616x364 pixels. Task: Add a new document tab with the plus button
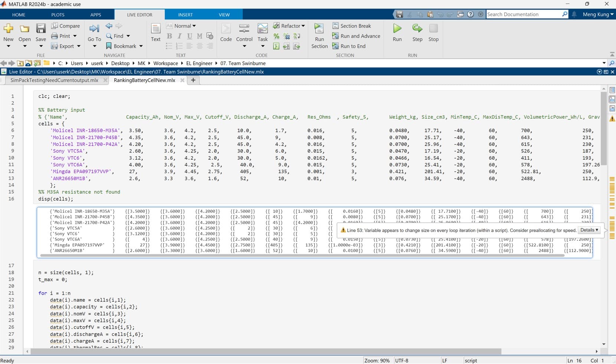[x=193, y=80]
